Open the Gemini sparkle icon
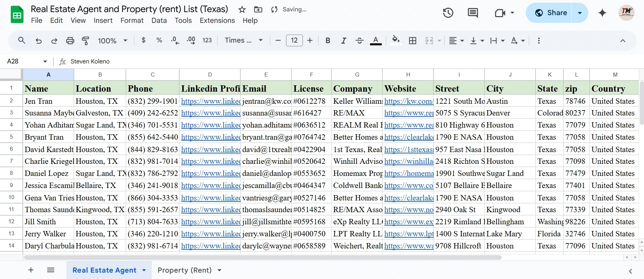Viewport: 644px width, 279px height. point(602,13)
